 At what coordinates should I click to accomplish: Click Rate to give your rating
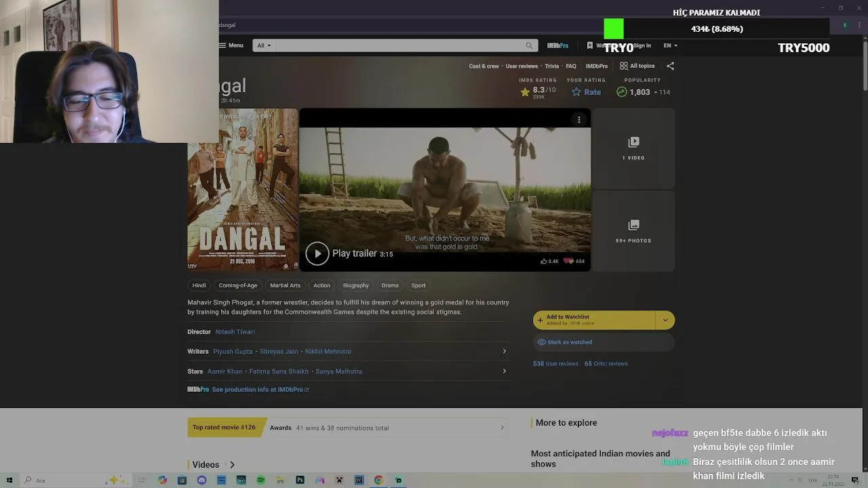point(586,91)
